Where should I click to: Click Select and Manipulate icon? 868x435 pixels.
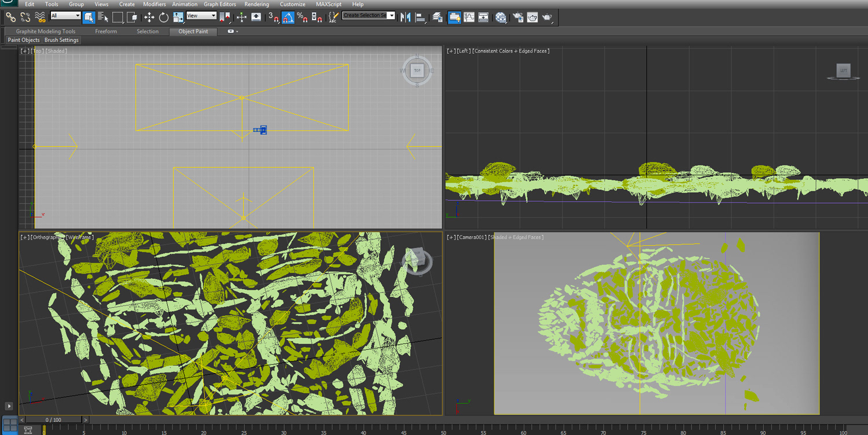tap(242, 17)
